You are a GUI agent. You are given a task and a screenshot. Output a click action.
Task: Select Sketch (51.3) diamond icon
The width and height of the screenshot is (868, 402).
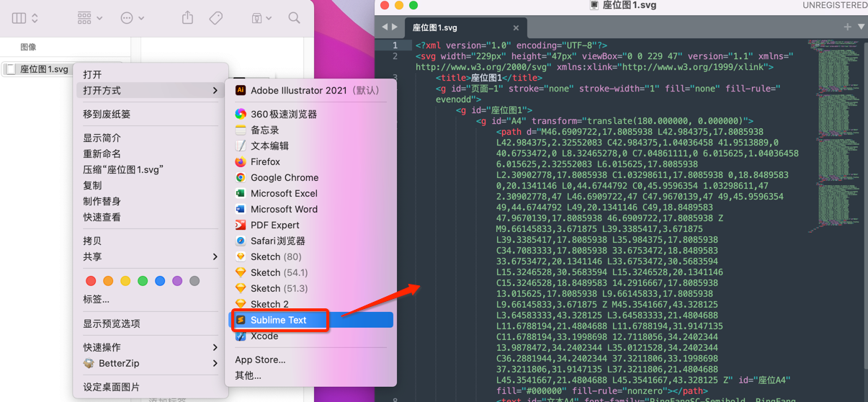(241, 288)
